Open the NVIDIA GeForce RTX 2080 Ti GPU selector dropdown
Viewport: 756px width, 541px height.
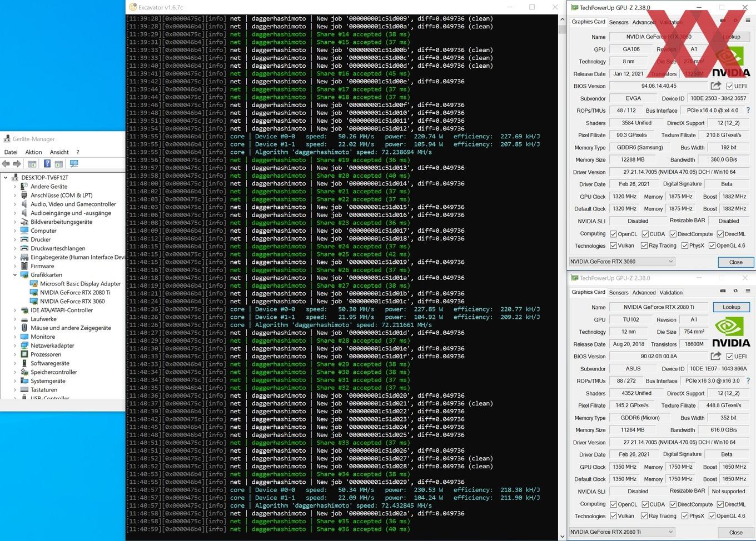(x=622, y=532)
